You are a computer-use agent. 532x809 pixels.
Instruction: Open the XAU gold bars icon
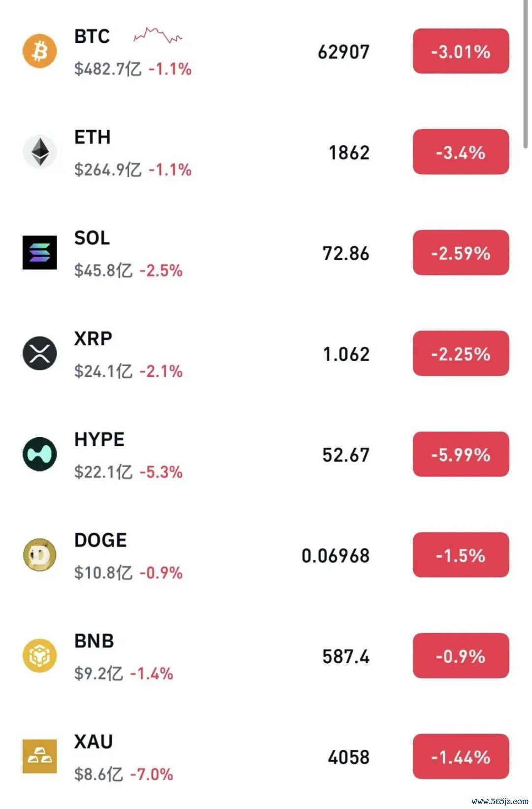40,756
